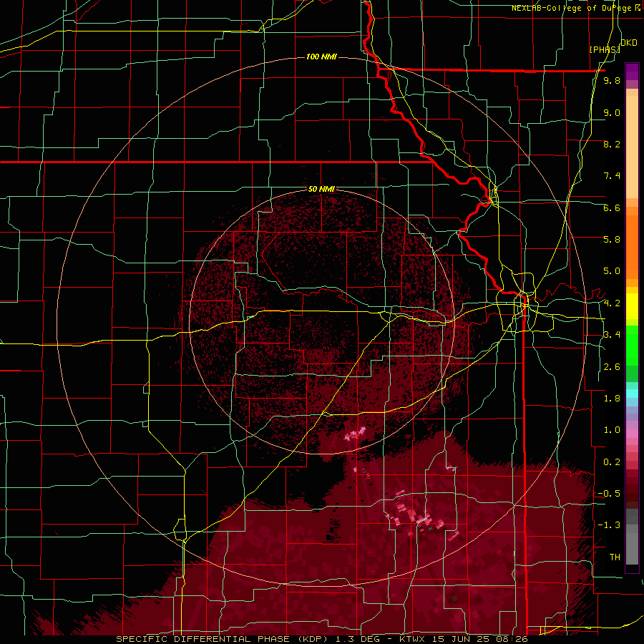Click the 4.2 value on the color scale
Screen dimensions: 644x644
coord(612,303)
